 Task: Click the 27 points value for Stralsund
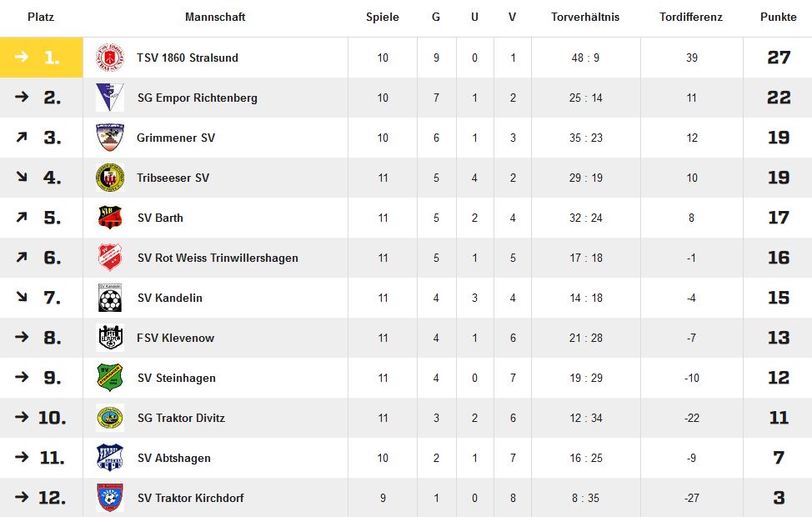pos(779,58)
